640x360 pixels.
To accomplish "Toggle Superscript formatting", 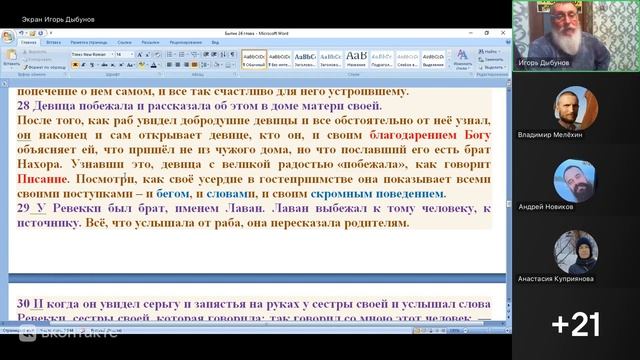I will (121, 65).
